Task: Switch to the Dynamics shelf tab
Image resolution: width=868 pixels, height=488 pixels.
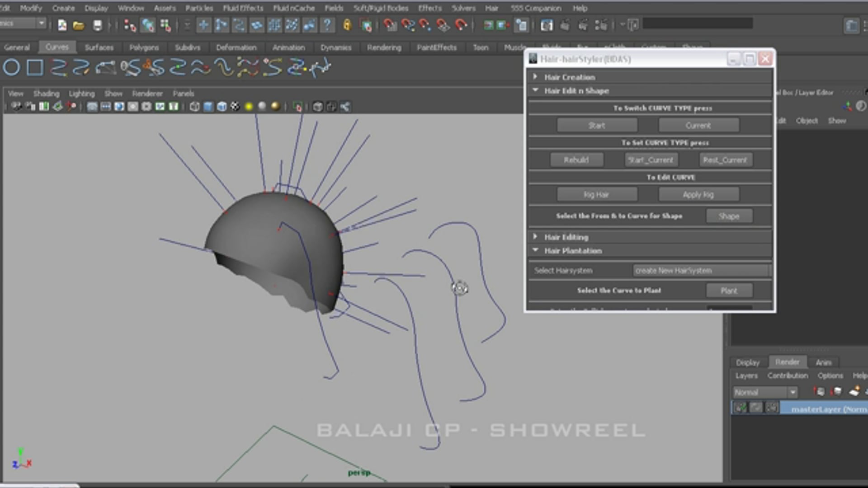Action: tap(336, 47)
